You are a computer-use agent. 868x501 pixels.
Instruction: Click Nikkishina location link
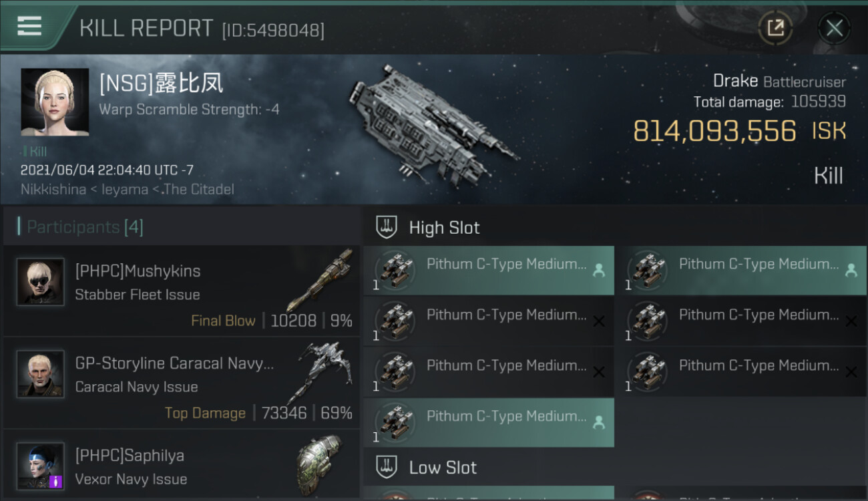click(x=53, y=189)
